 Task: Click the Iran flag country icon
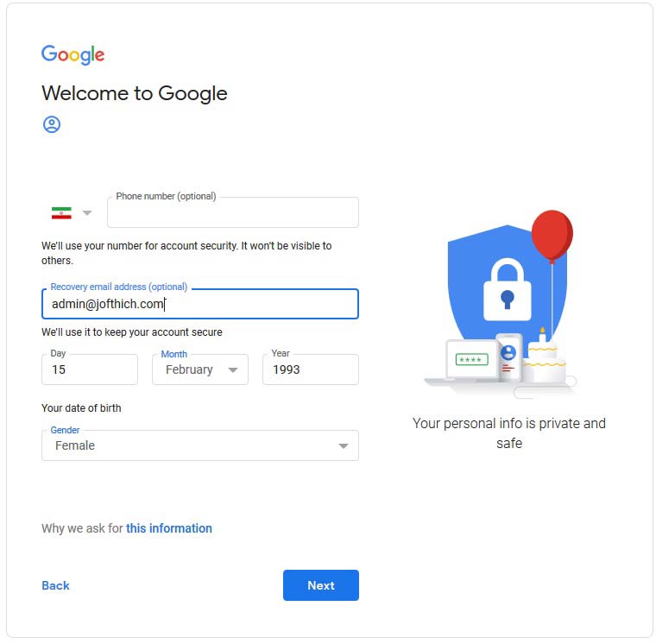(61, 213)
